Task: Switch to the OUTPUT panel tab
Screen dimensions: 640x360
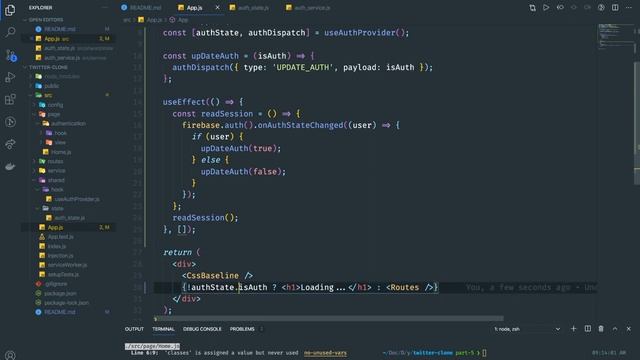Action: pyautogui.click(x=134, y=329)
